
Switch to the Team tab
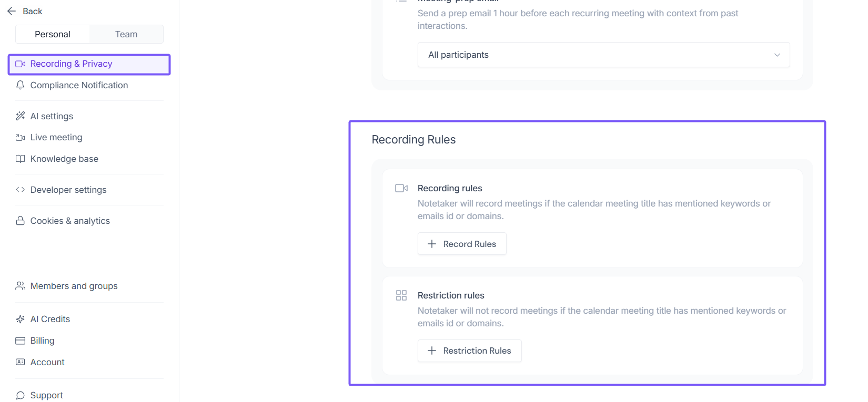126,34
